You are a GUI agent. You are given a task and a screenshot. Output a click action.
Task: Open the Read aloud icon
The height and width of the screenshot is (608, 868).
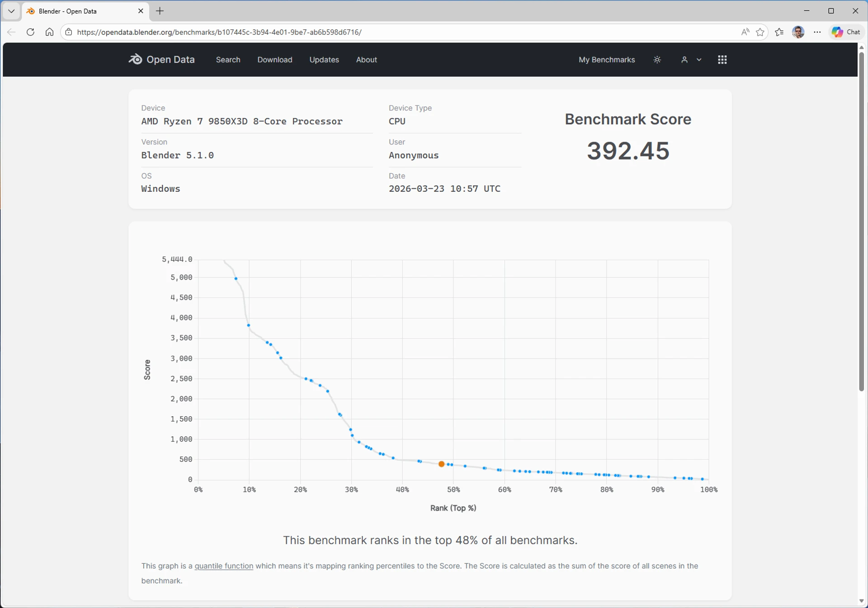745,32
